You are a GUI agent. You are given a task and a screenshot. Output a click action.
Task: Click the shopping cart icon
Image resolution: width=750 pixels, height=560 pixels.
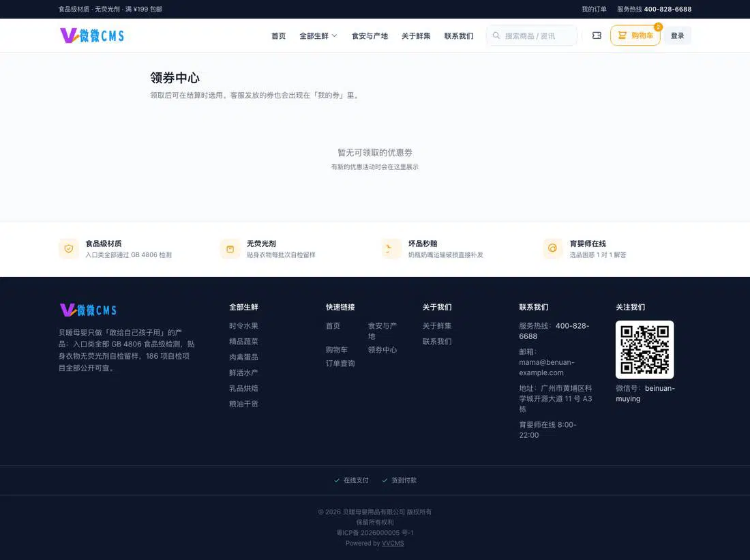[622, 35]
